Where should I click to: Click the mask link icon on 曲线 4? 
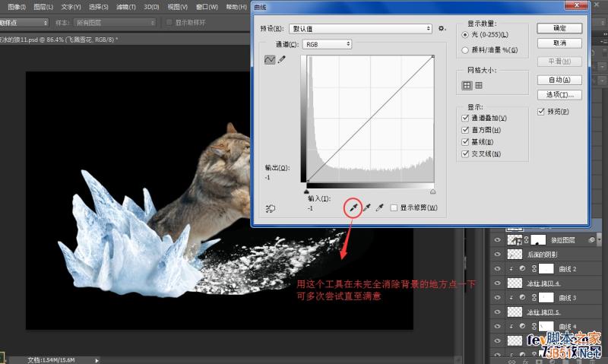coord(534,327)
